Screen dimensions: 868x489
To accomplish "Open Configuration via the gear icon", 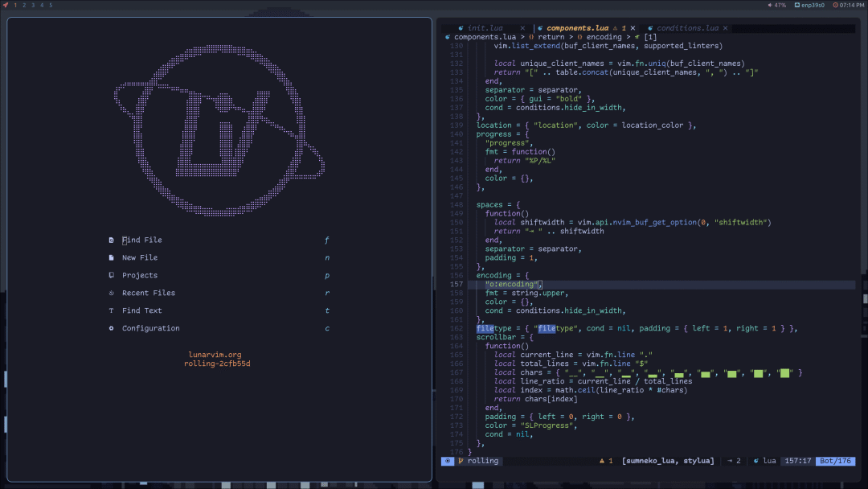I will (x=111, y=328).
